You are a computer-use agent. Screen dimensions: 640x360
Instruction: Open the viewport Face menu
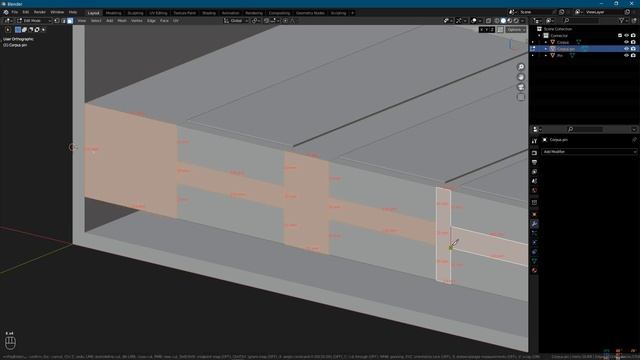point(164,20)
